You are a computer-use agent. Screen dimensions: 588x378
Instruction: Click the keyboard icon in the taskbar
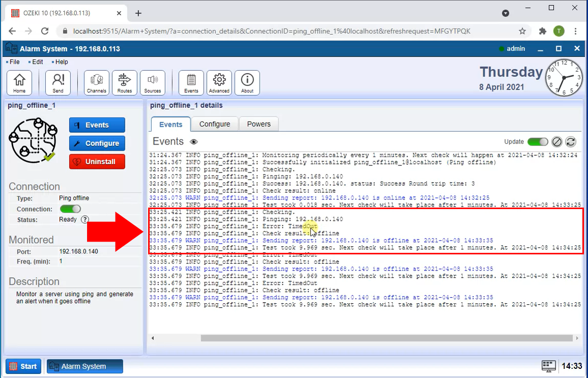[549, 366]
